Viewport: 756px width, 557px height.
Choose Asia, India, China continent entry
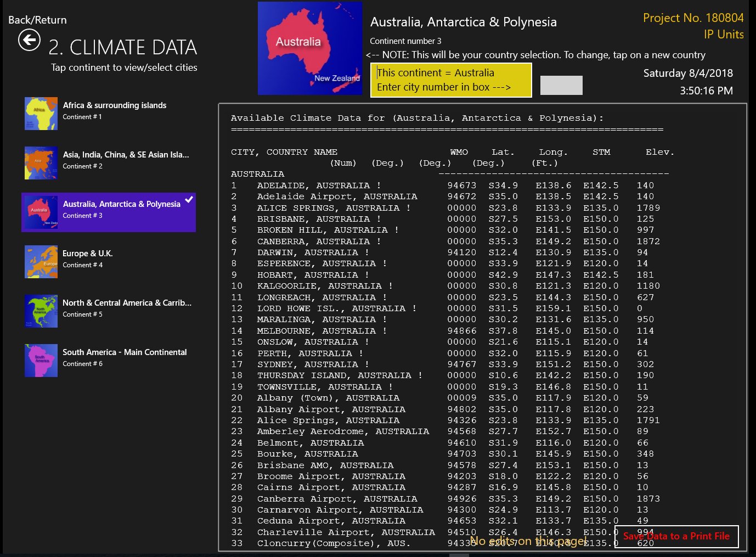pyautogui.click(x=126, y=155)
